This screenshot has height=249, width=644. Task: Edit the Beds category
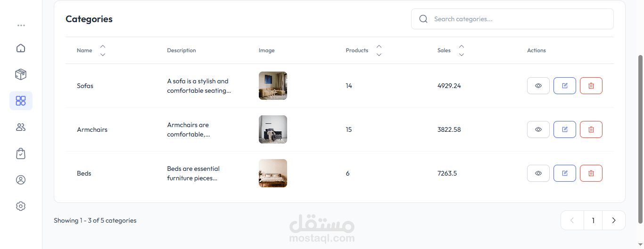coord(565,173)
